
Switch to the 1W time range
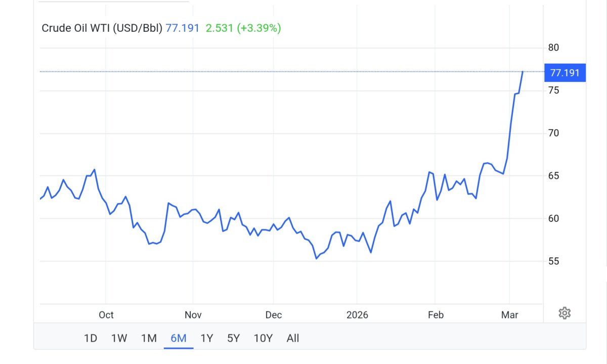(x=119, y=338)
